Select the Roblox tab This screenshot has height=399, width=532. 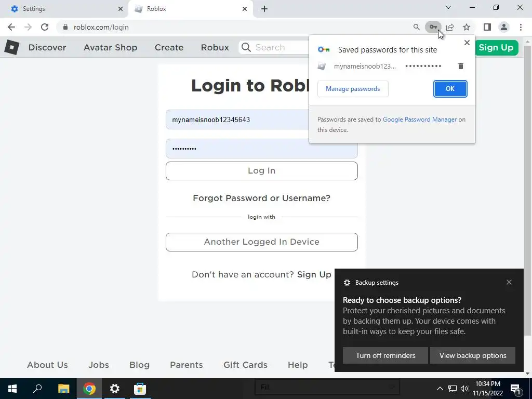190,9
